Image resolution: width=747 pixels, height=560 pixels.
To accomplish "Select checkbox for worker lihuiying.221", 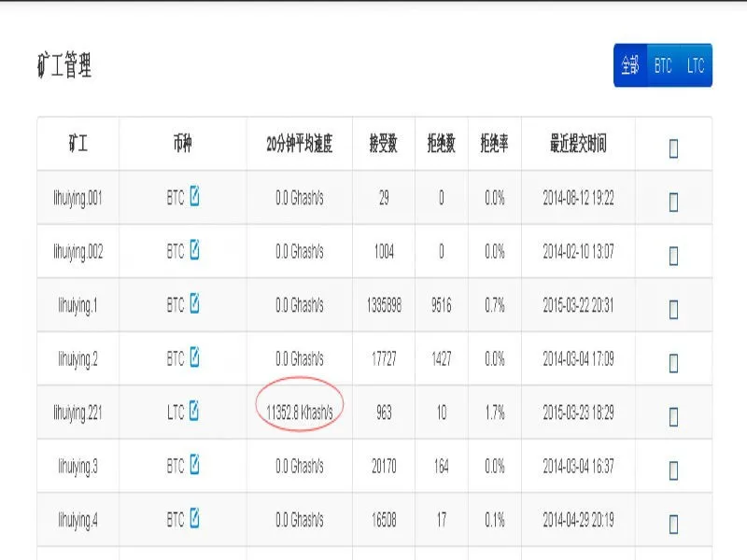I will (x=673, y=417).
